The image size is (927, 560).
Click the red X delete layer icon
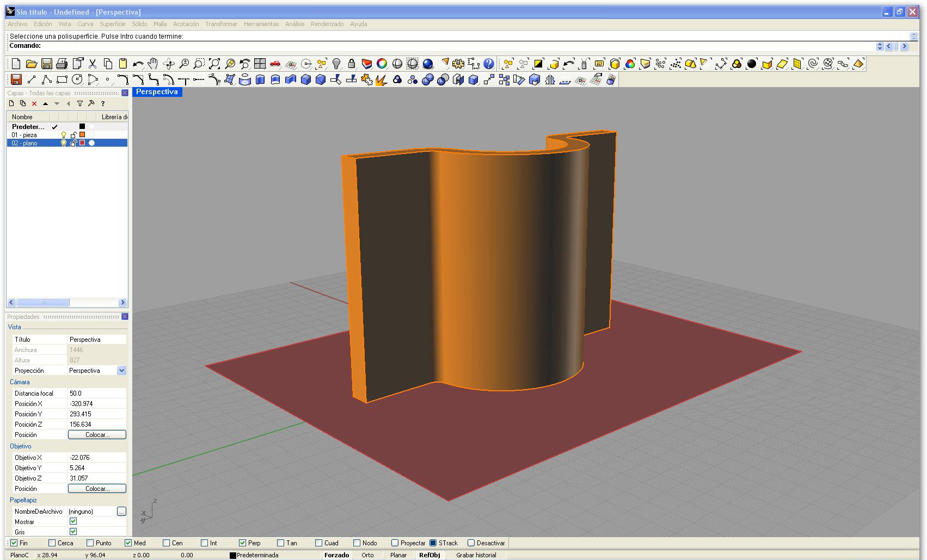coord(34,103)
